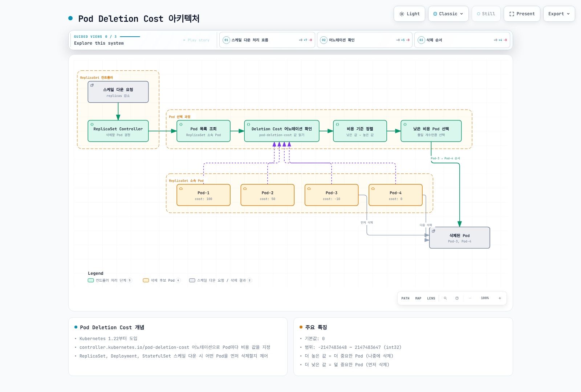The height and width of the screenshot is (392, 581).
Task: Click the icon on the 삭제된 Pod node
Action: (x=434, y=231)
